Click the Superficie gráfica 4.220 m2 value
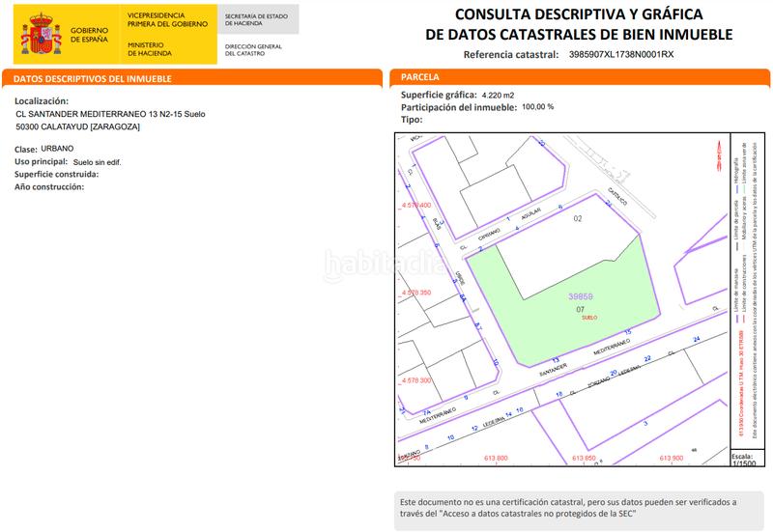This screenshot has height=532, width=773. (x=498, y=95)
